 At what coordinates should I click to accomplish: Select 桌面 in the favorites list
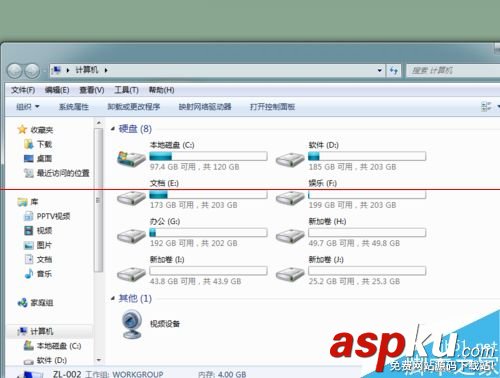click(x=38, y=158)
